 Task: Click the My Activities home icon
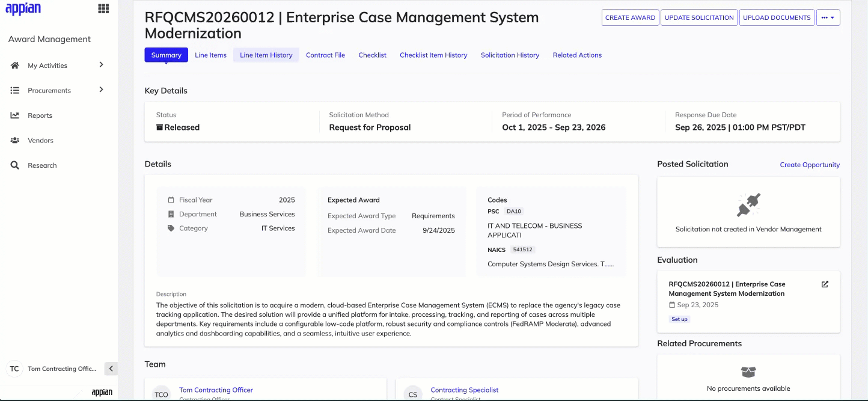[x=15, y=66]
